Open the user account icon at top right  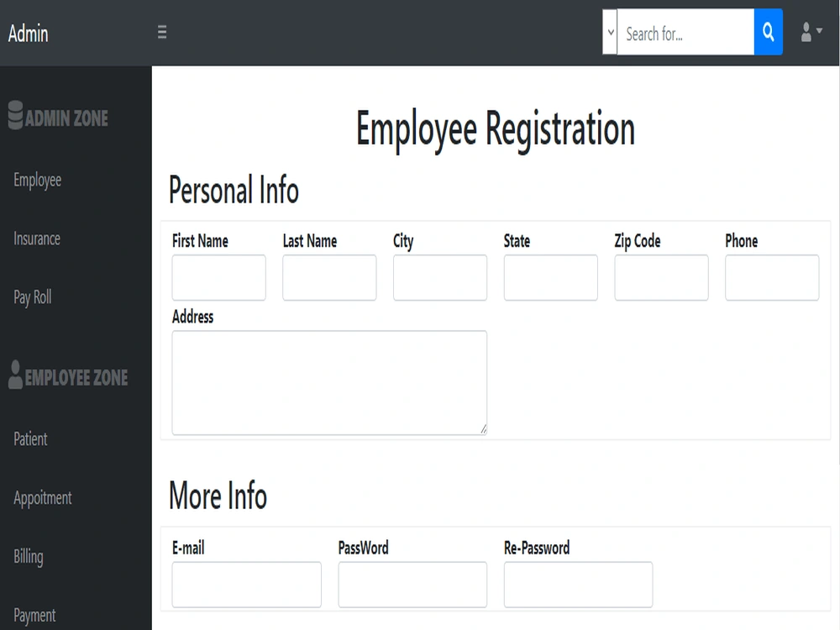click(x=805, y=33)
